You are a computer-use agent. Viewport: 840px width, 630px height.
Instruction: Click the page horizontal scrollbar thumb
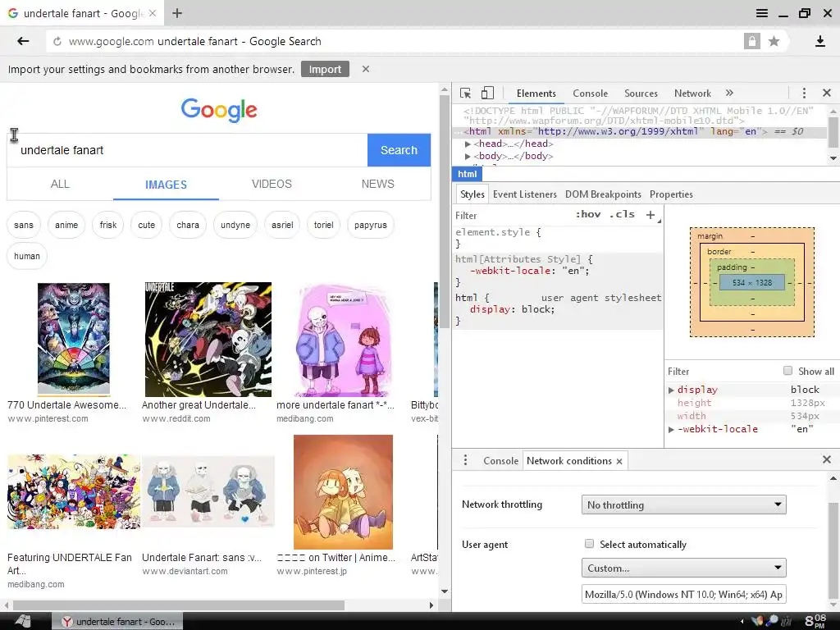[x=178, y=605]
